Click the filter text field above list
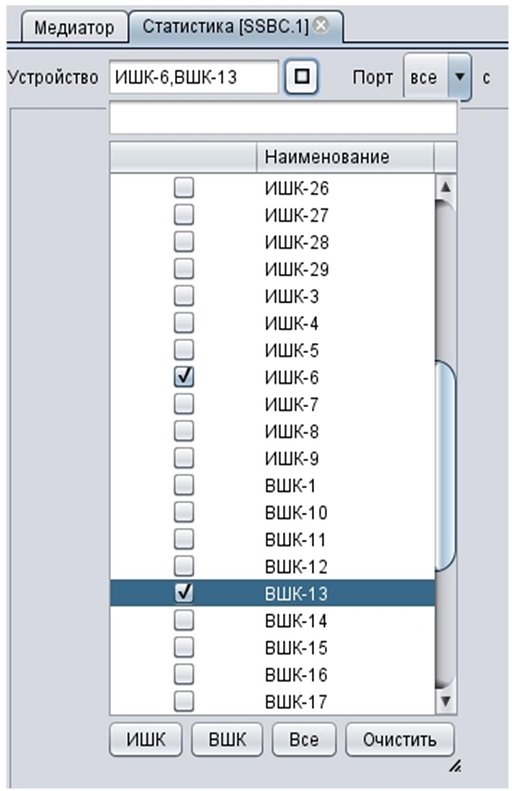 pyautogui.click(x=283, y=118)
